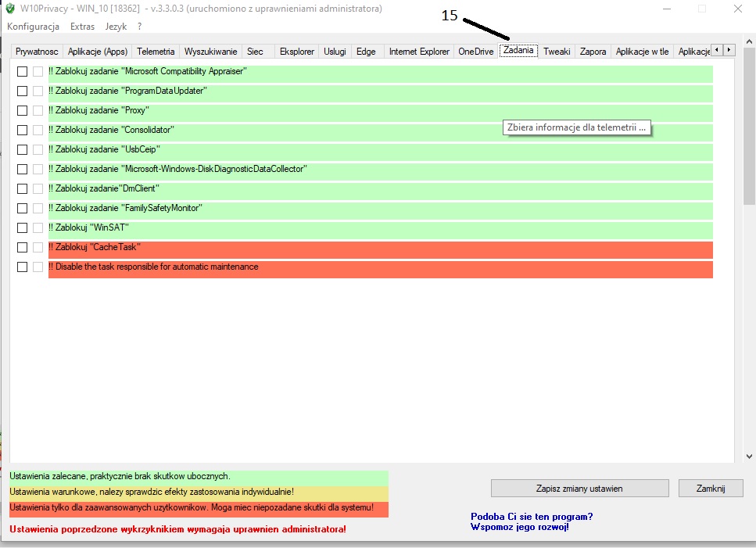Check "Microsoft-Windows-DiskDiagnosticDataCollector" checkbox

pyautogui.click(x=22, y=169)
